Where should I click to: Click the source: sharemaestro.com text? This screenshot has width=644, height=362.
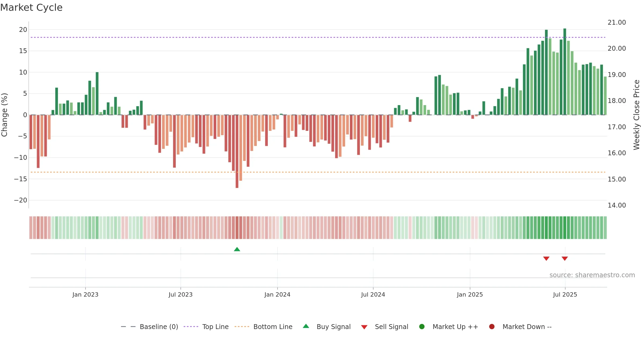coord(592,275)
